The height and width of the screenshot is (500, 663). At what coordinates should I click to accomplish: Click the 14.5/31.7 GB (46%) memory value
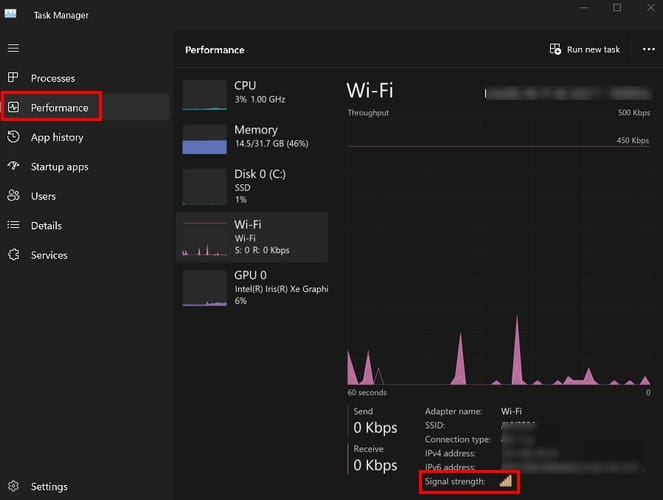click(271, 144)
